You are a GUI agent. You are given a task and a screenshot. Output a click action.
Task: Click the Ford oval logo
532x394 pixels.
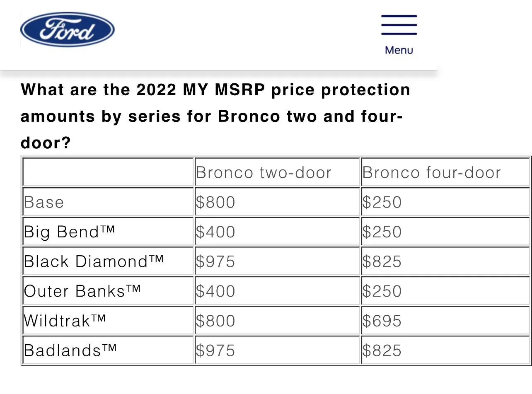point(68,29)
